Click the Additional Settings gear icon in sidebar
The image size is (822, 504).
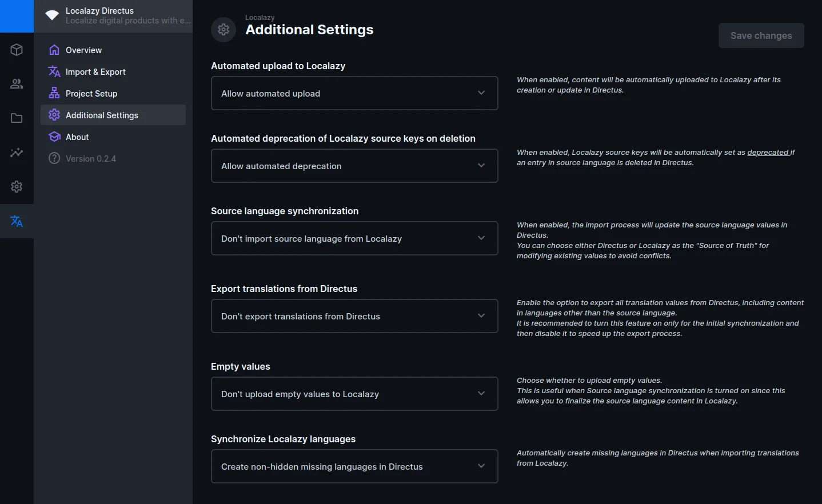pyautogui.click(x=54, y=115)
